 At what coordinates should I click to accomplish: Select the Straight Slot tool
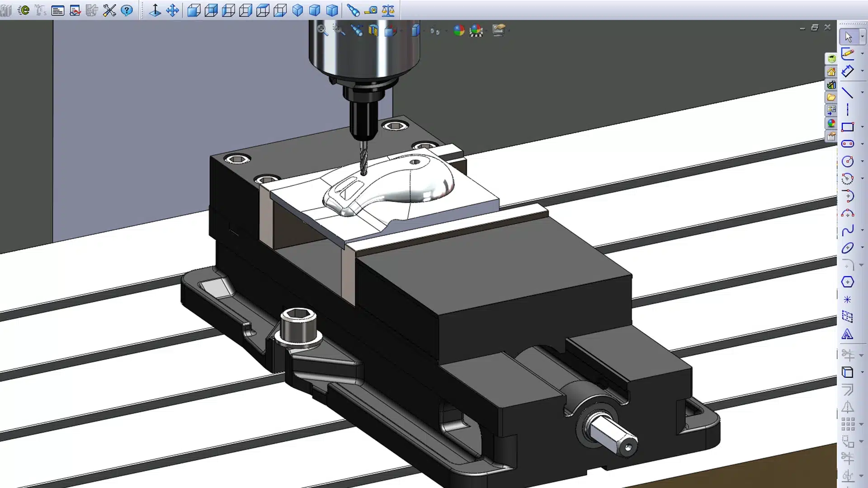click(848, 144)
